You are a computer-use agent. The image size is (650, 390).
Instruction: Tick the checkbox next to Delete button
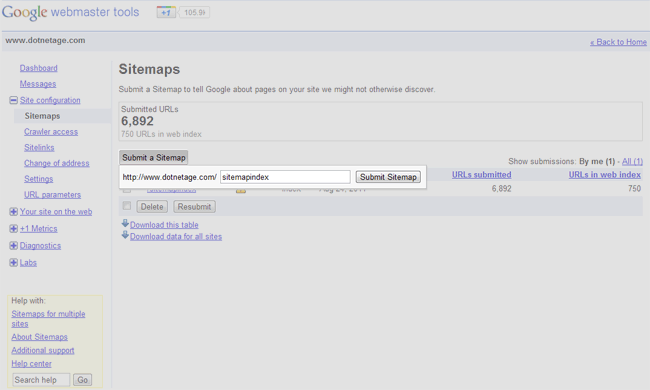click(x=127, y=206)
